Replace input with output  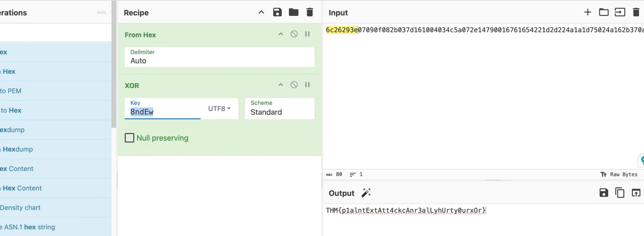(x=636, y=193)
